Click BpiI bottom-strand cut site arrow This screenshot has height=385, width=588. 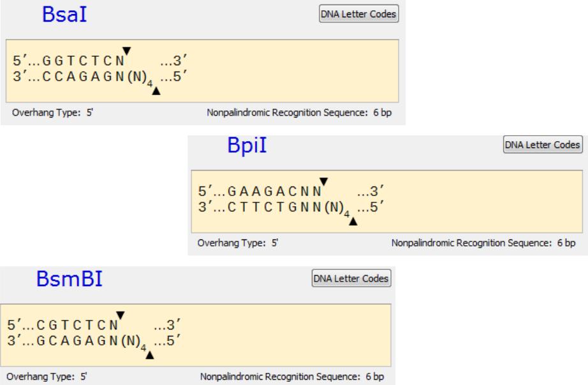pyautogui.click(x=353, y=222)
